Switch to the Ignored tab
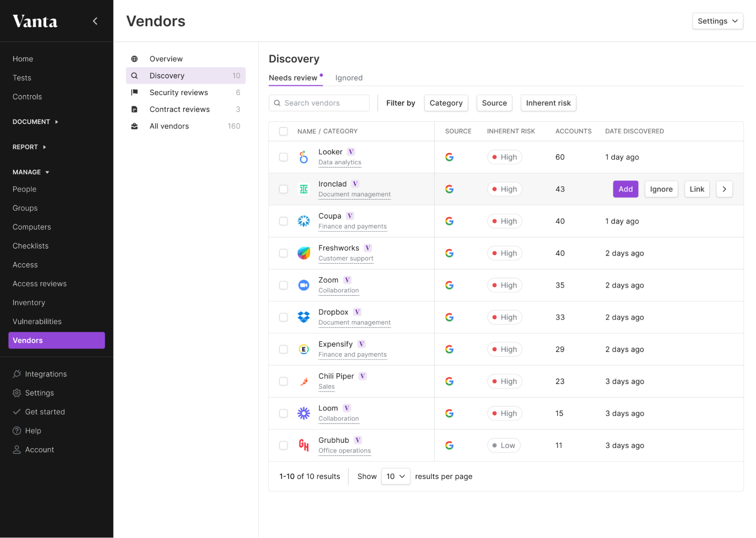 [x=349, y=78]
